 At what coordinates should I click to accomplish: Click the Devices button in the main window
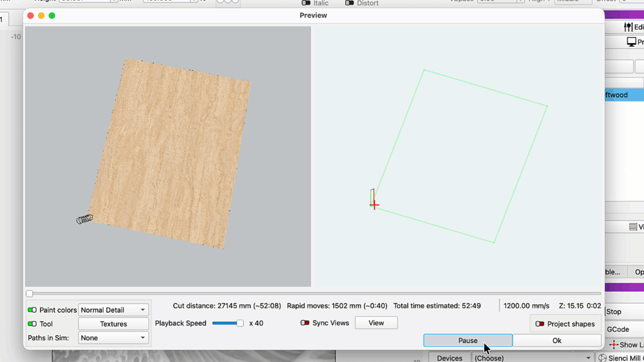(450, 358)
